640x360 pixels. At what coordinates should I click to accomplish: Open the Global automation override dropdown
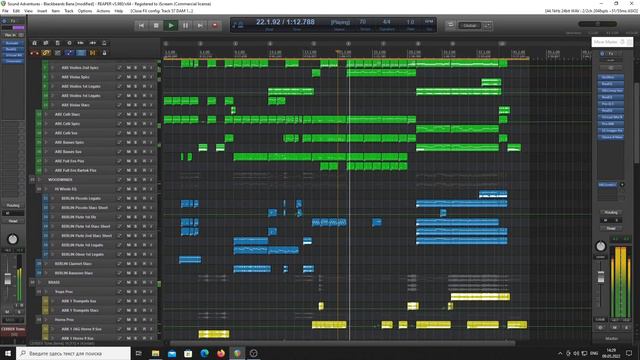pos(469,25)
